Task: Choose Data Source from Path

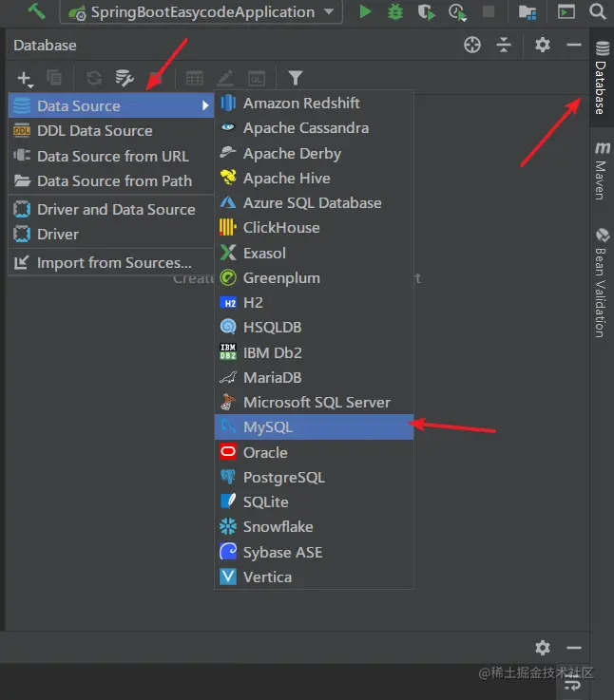Action: click(x=111, y=180)
